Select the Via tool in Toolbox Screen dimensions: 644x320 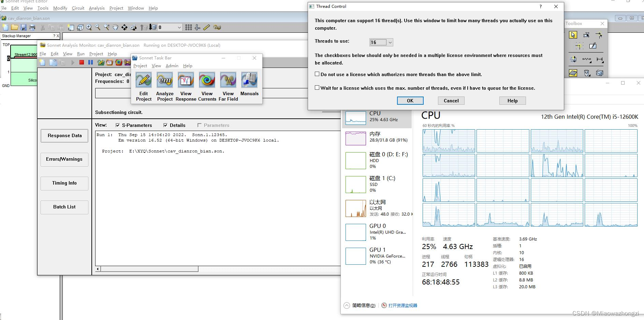pos(586,73)
